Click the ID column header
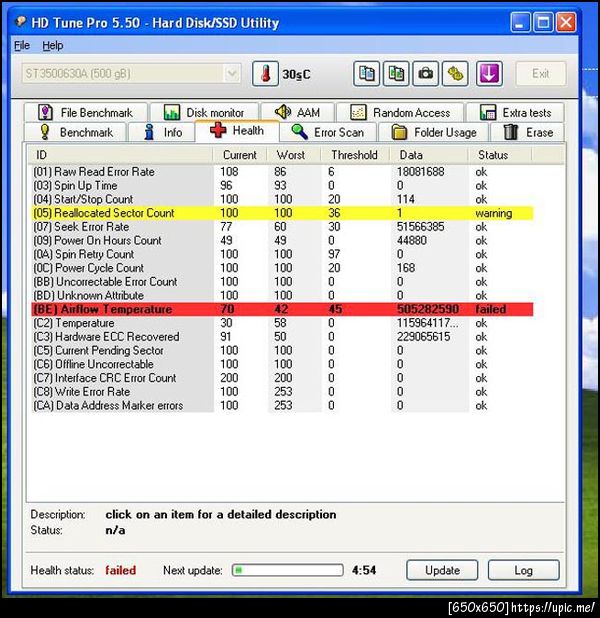The width and height of the screenshot is (600, 618). point(120,155)
